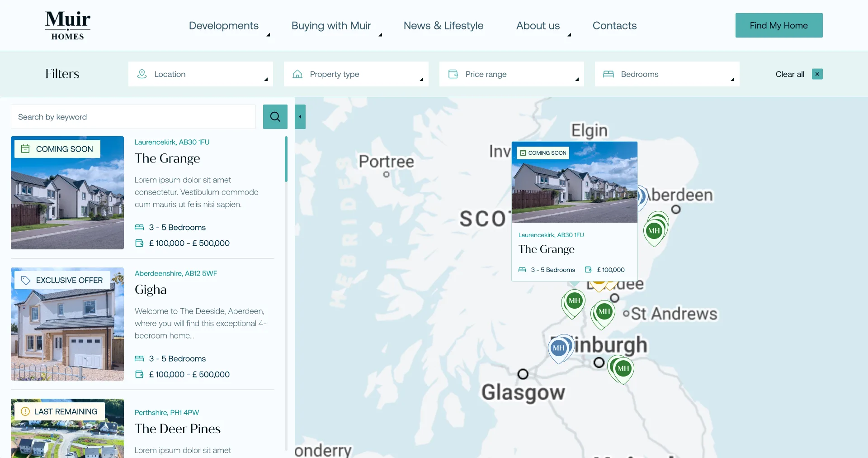Screen dimensions: 868x458
Task: Click the bed icon in Bedrooms filter
Action: tap(609, 74)
